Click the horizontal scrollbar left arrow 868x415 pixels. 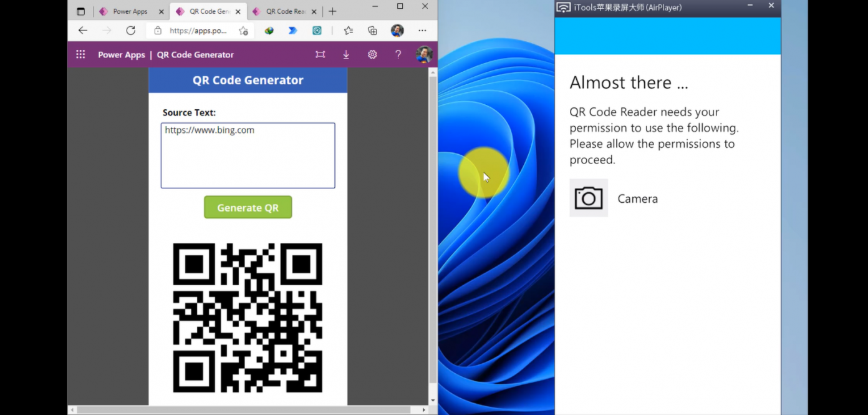click(72, 410)
